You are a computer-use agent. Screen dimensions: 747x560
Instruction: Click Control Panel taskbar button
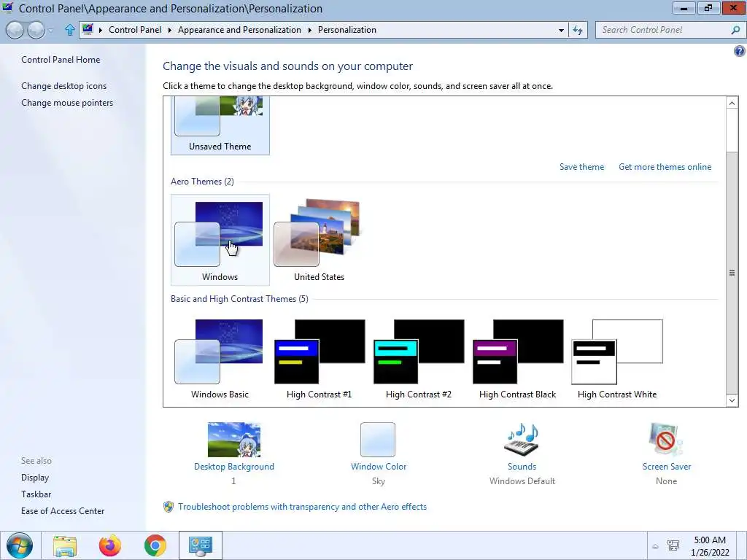pos(200,545)
